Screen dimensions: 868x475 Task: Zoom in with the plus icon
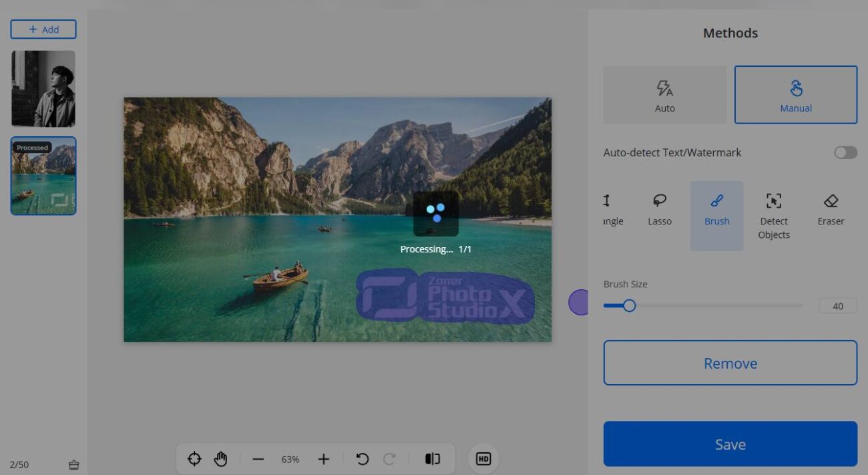[x=324, y=460]
